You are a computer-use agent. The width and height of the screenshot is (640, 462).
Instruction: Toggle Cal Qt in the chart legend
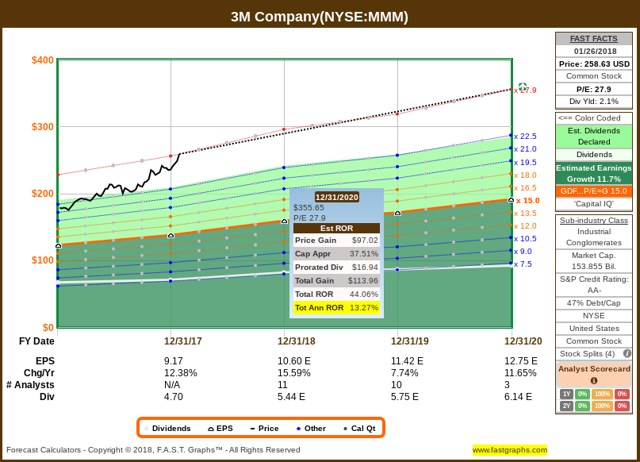coord(359,428)
